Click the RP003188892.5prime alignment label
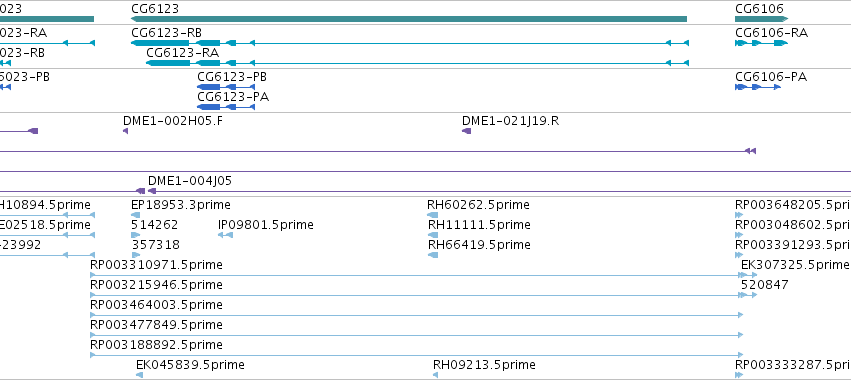This screenshot has height=380, width=851. [x=156, y=345]
